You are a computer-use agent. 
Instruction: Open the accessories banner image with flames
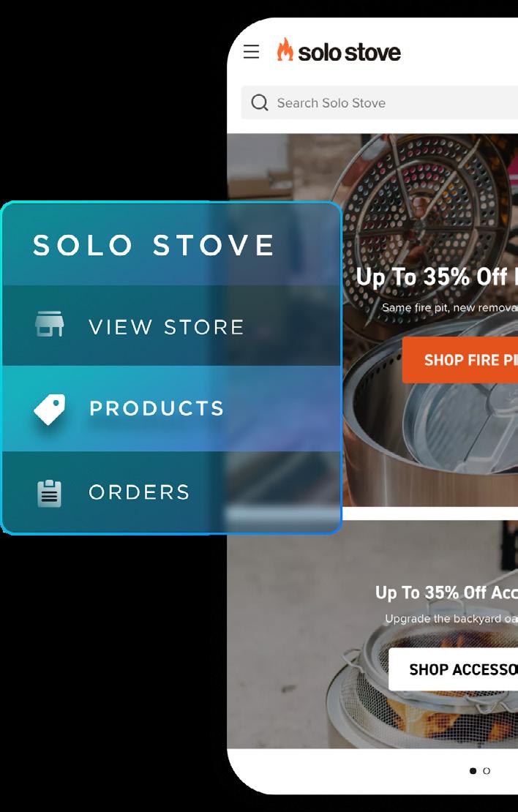[x=372, y=634]
